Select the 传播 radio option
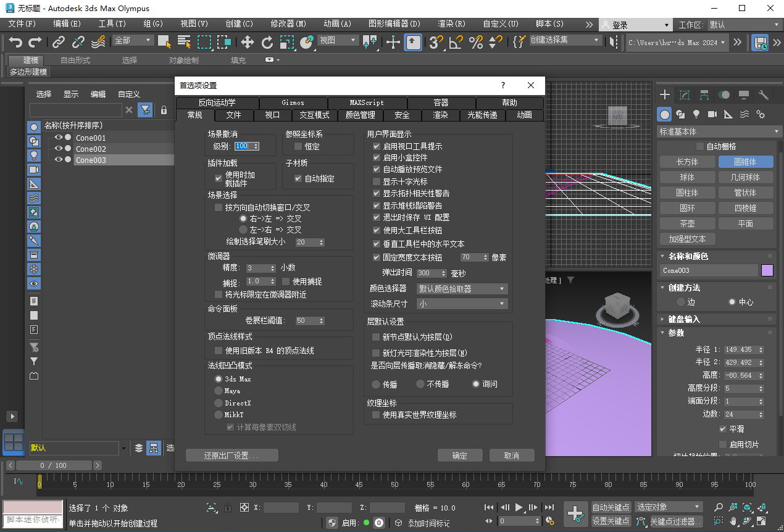Viewport: 784px width, 532px height. click(x=376, y=384)
